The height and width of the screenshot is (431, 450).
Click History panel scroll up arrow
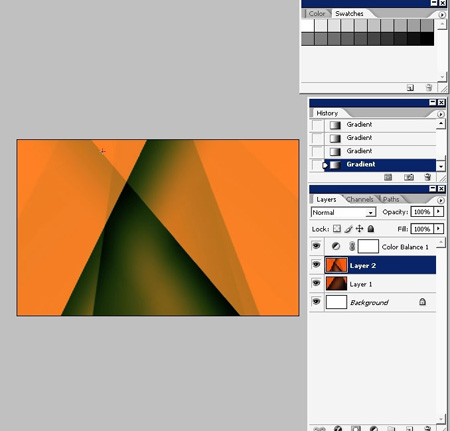pos(441,124)
